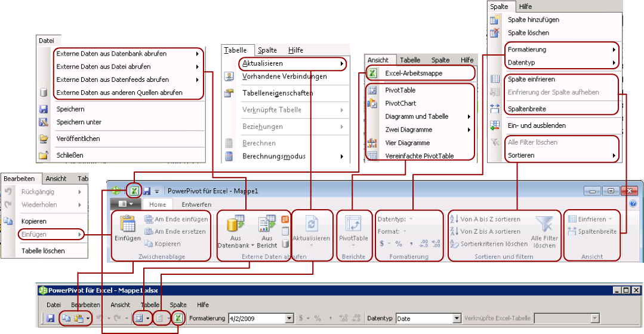Open the PivotTable dropdown arrow in the classic toolbar
Screen dimensions: 644x334
[147, 319]
